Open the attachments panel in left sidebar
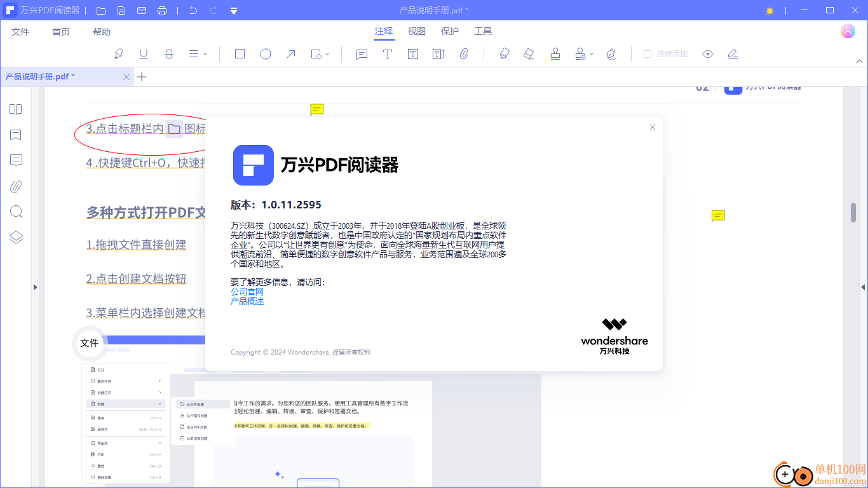The height and width of the screenshot is (488, 868). [x=16, y=186]
